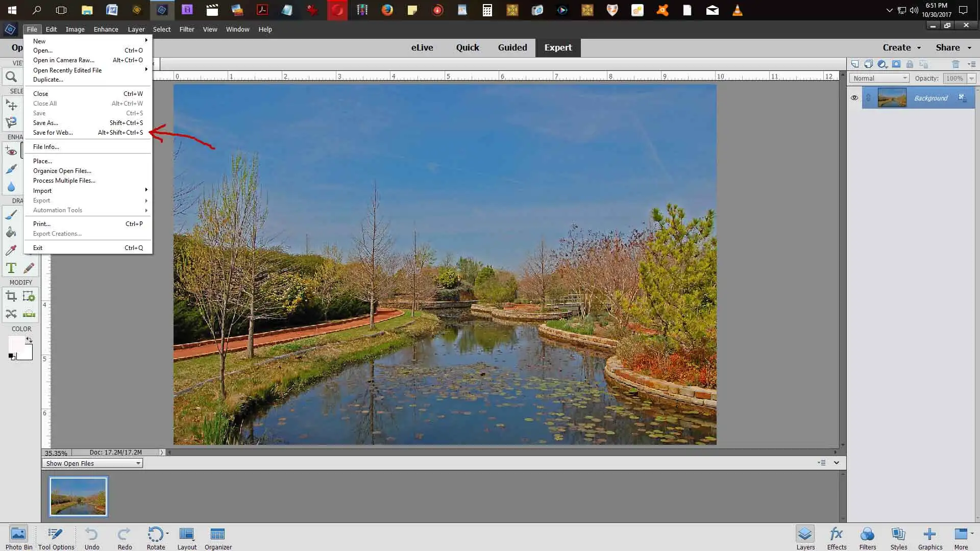Image resolution: width=980 pixels, height=551 pixels.
Task: Toggle the Photo Bin panel
Action: pyautogui.click(x=18, y=538)
